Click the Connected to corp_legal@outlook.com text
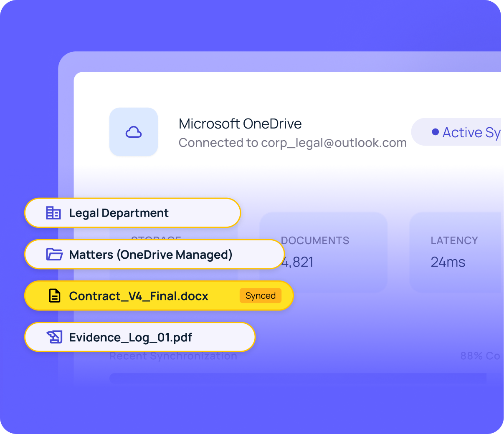 [293, 143]
